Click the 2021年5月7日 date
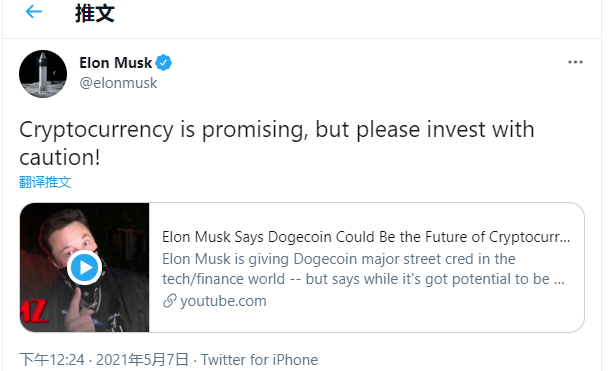615x371 pixels. click(142, 360)
